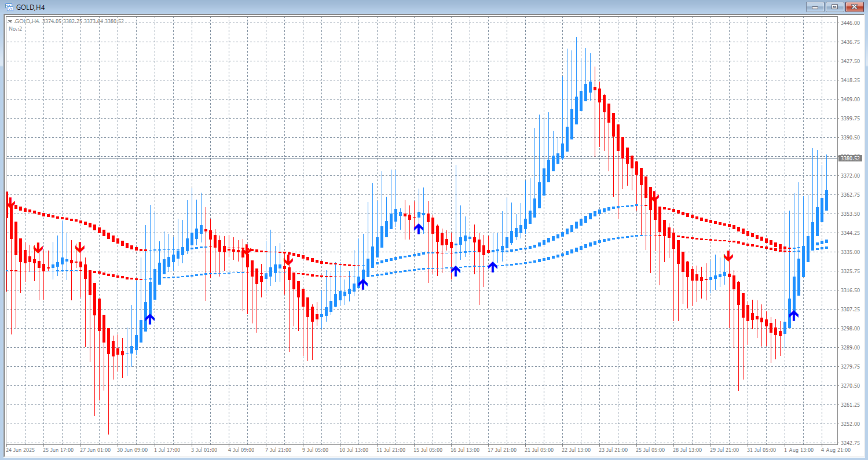
Task: Click the "4 Aug 21:00" time label
Action: click(x=836, y=450)
